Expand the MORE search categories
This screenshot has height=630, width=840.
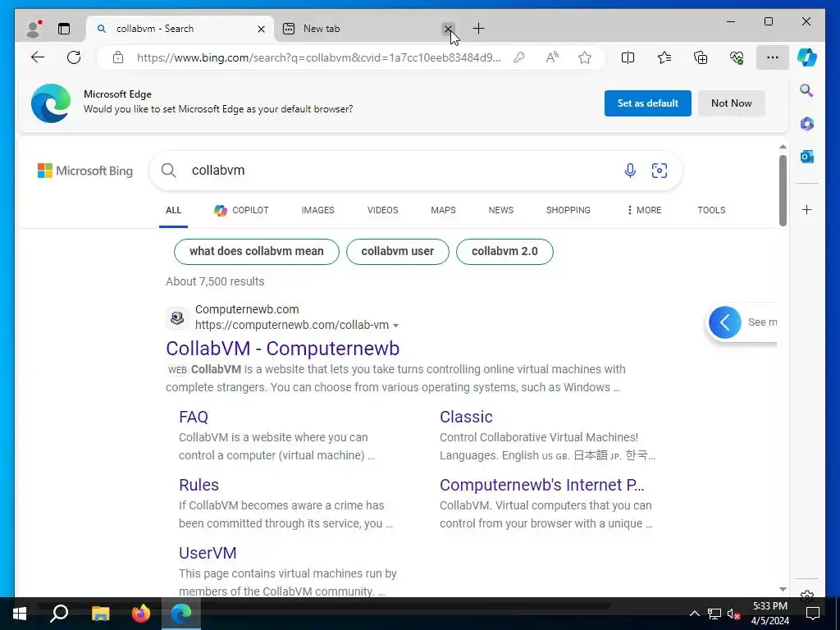[644, 210]
